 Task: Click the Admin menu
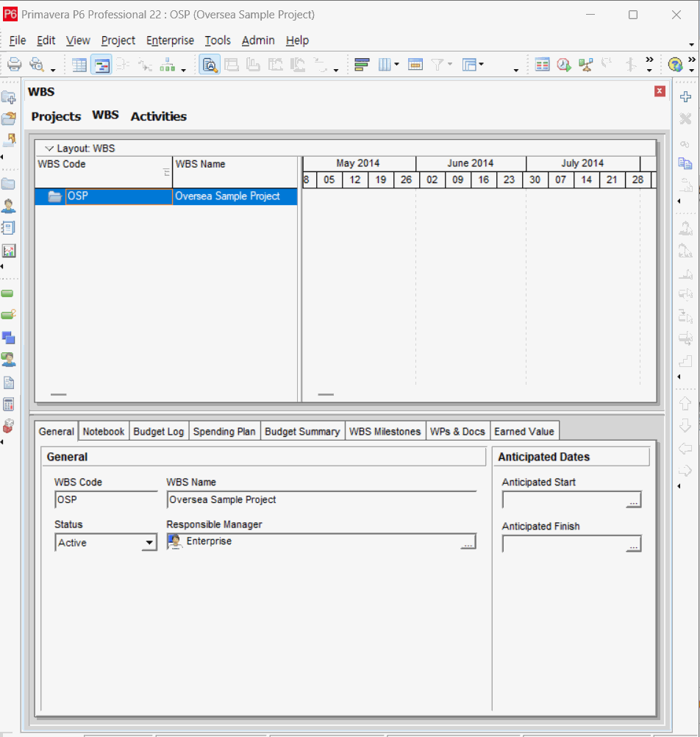click(258, 40)
